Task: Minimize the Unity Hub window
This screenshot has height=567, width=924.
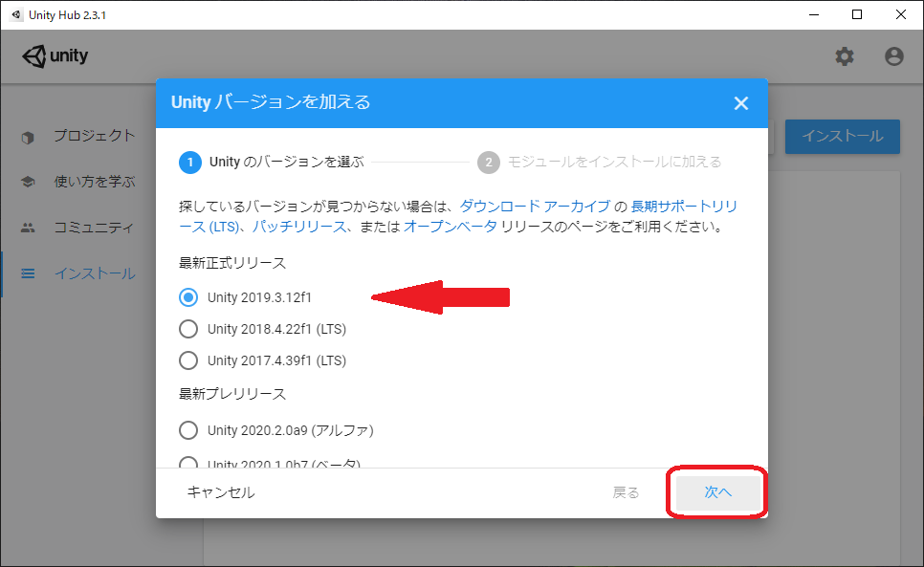Action: [x=814, y=14]
